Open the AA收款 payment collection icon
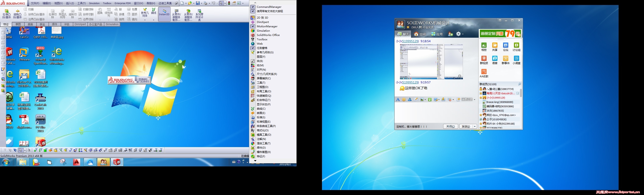 484,73
